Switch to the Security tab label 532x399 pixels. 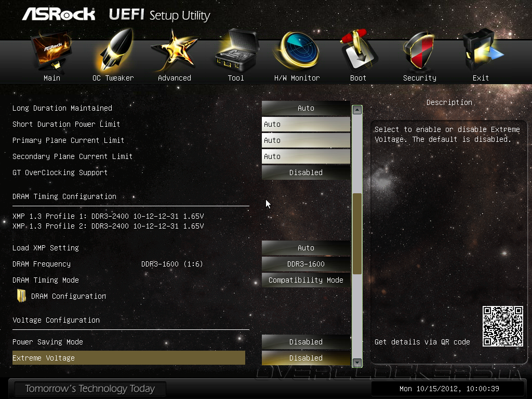click(420, 78)
